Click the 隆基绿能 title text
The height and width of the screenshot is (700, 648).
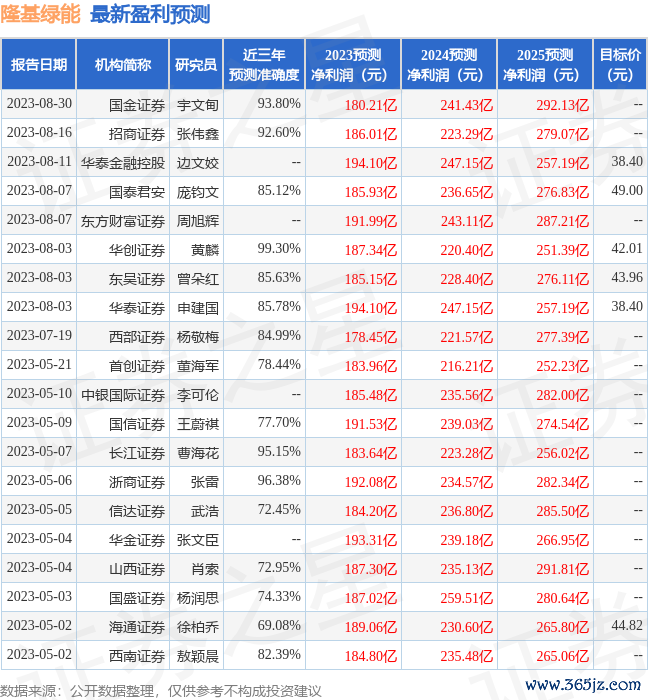(x=40, y=14)
